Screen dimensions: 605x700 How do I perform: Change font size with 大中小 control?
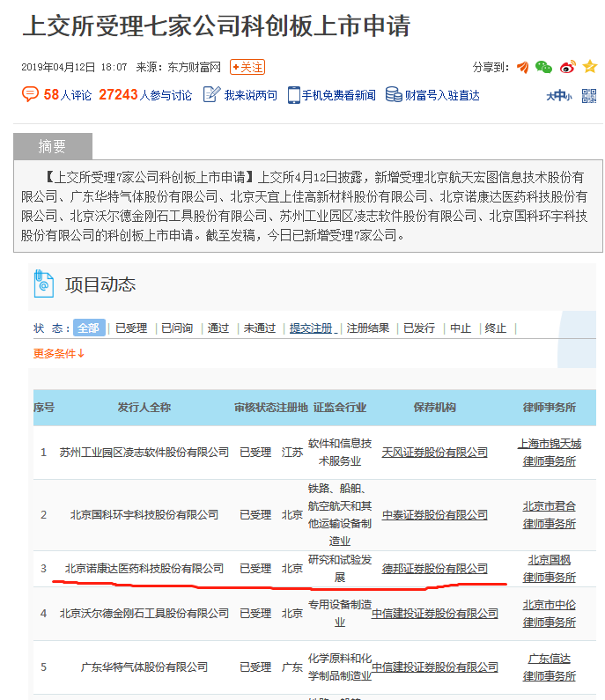[x=558, y=96]
